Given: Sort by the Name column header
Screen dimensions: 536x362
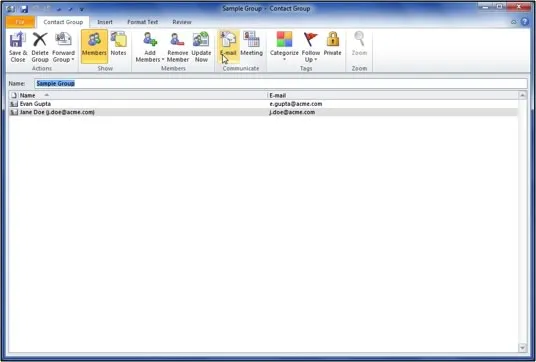Looking at the screenshot, I should (142, 95).
